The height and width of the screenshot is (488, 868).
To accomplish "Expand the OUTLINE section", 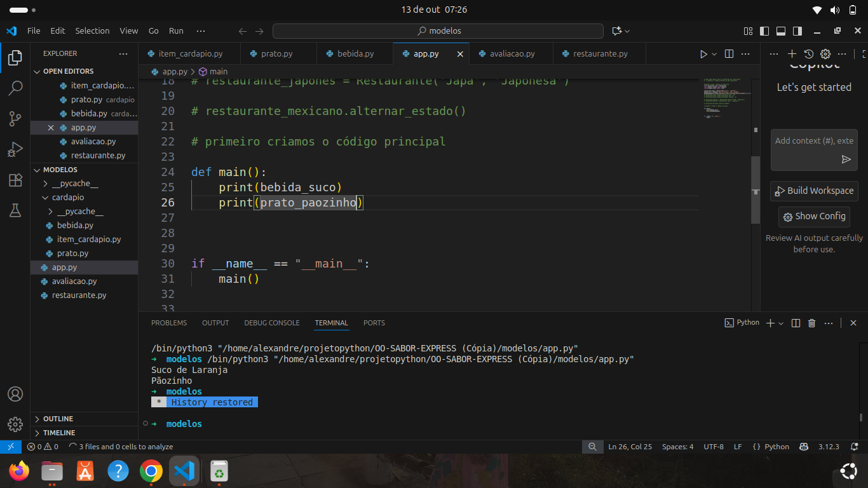I will click(58, 419).
